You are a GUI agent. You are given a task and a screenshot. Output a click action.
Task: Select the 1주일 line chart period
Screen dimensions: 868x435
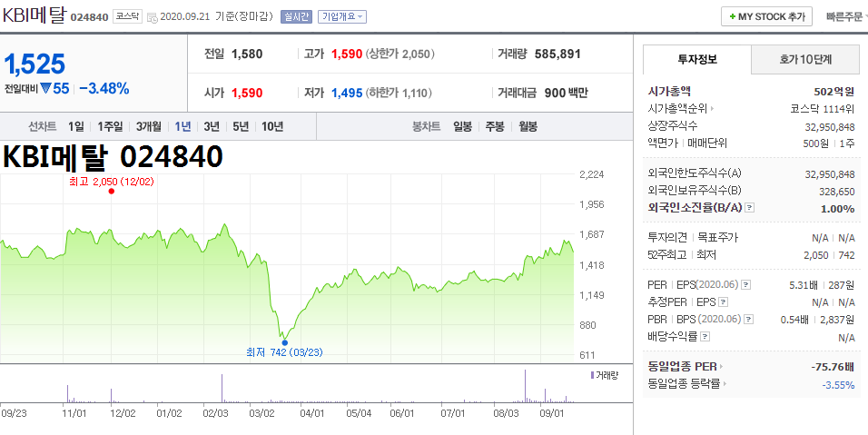coord(110,127)
